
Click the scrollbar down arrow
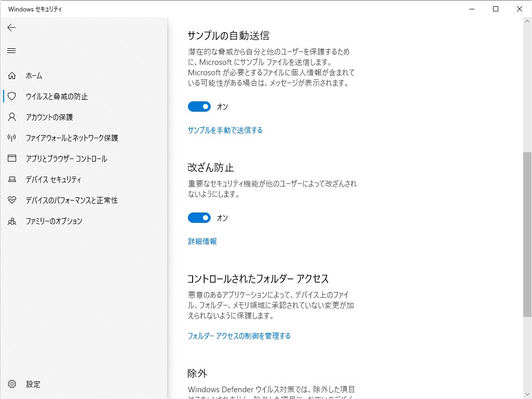(x=527, y=395)
